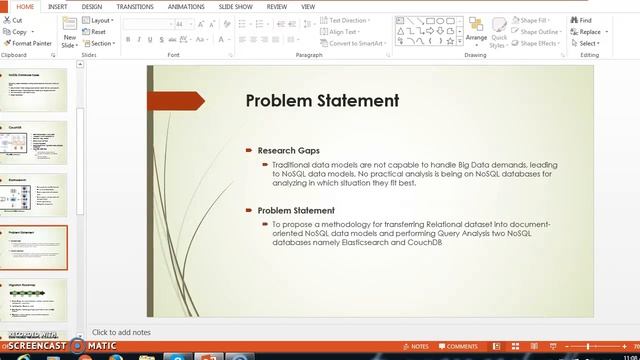Screen dimensions: 640x360
Task: Switch to the Slide Show tab
Action: pos(236,7)
